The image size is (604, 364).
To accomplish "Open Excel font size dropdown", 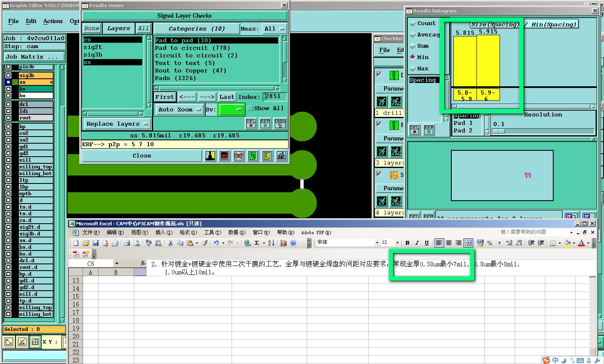I will [397, 243].
